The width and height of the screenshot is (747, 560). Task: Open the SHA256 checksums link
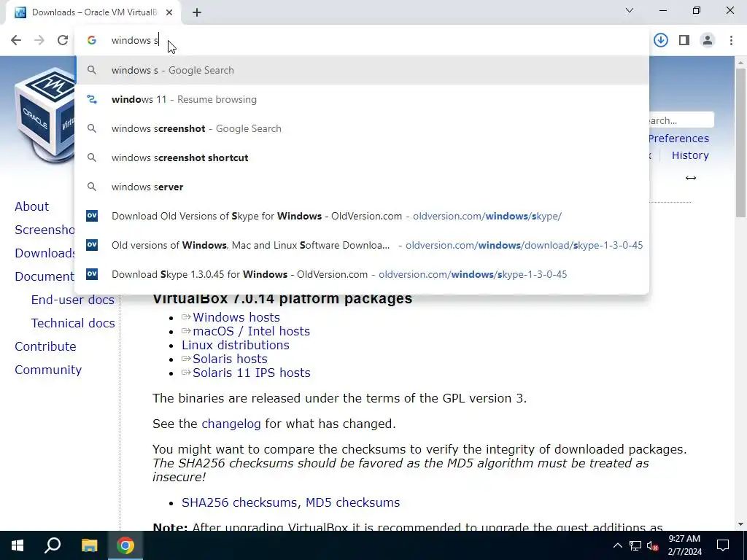pos(239,502)
